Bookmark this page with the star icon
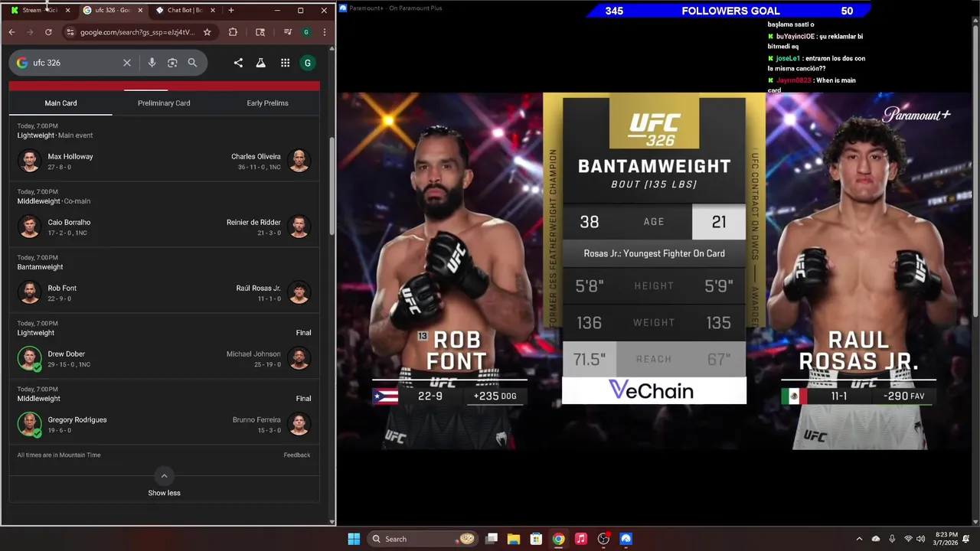980x551 pixels. pos(207,32)
